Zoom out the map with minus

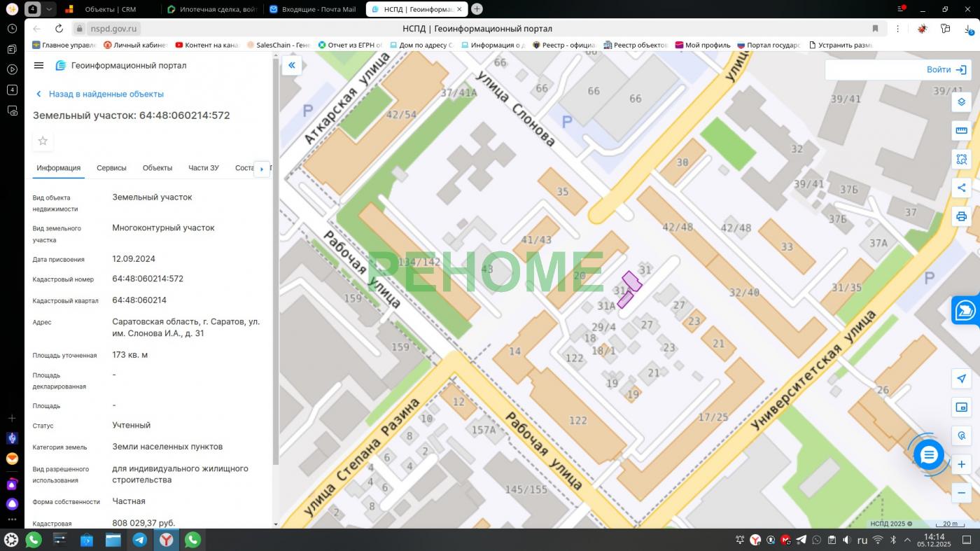961,493
